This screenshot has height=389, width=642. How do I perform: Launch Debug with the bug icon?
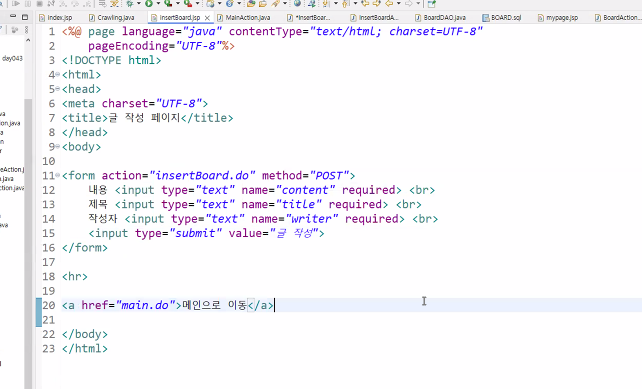130,4
